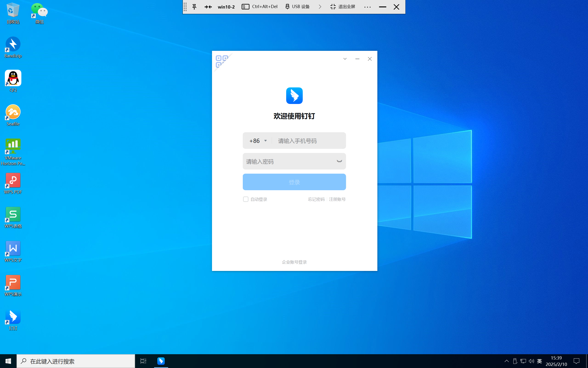This screenshot has width=588, height=368.
Task: Open the volume tray icon
Action: (x=531, y=361)
